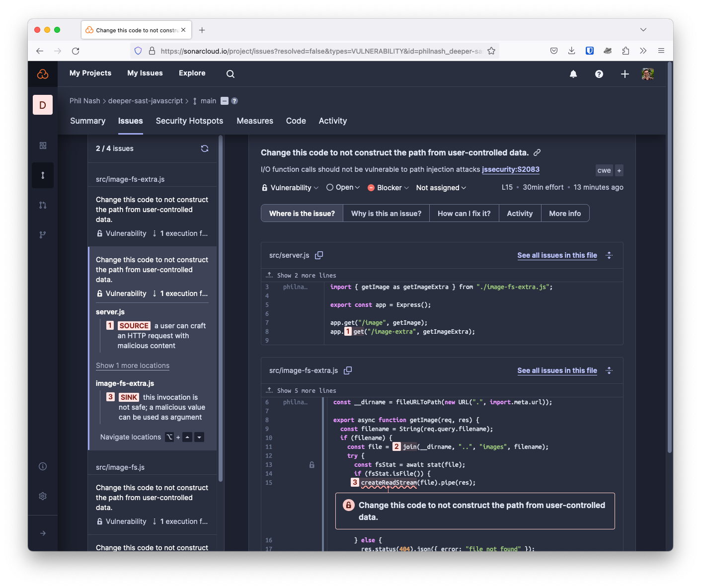Image resolution: width=701 pixels, height=588 pixels.
Task: Open the help question mark menu
Action: [599, 73]
